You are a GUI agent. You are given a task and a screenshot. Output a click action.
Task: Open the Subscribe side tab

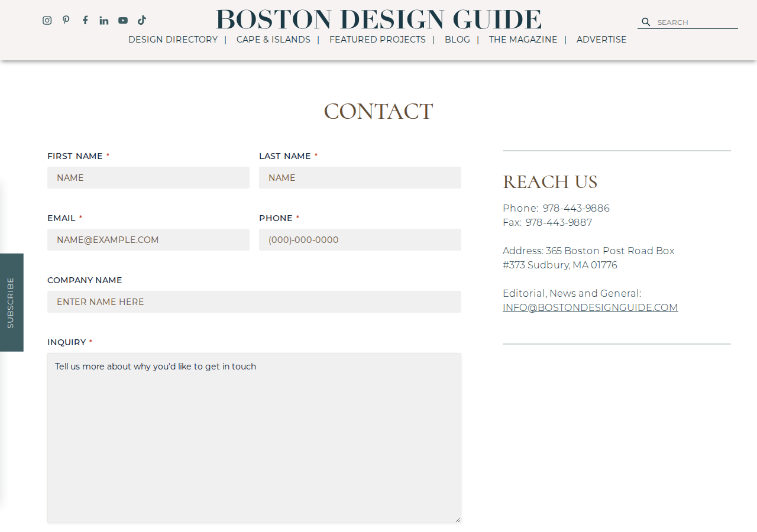point(11,303)
